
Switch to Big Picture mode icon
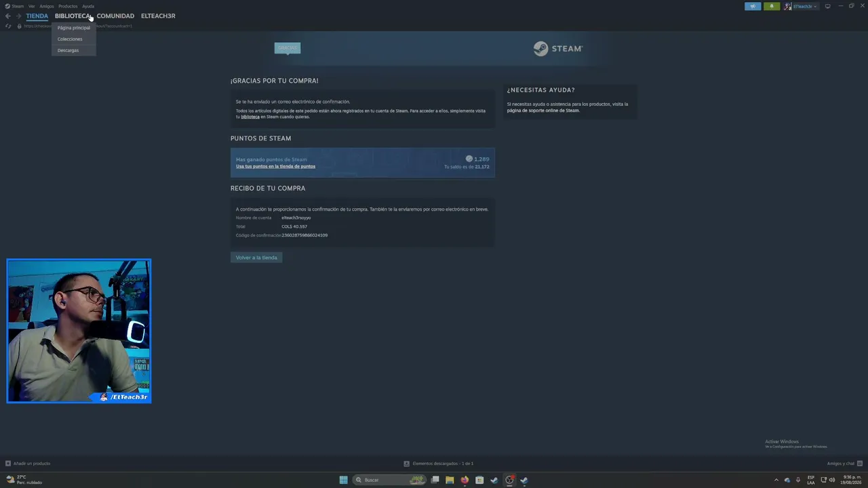click(827, 6)
